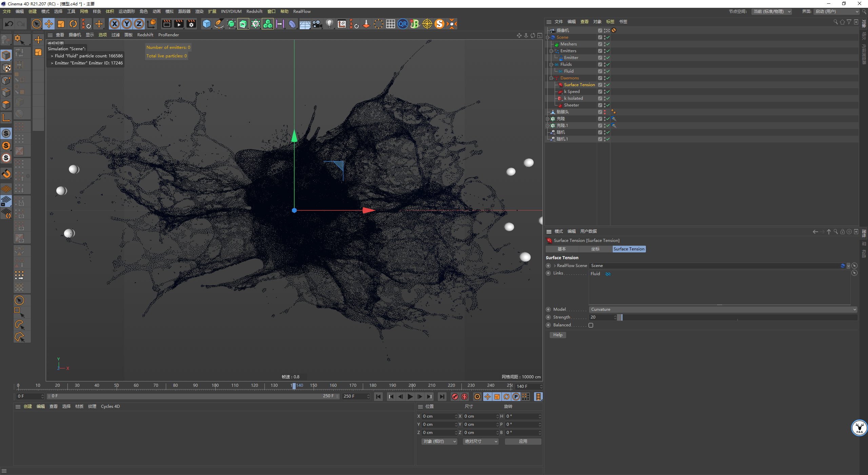Toggle the Y axis lock
The width and height of the screenshot is (868, 475).
point(127,24)
